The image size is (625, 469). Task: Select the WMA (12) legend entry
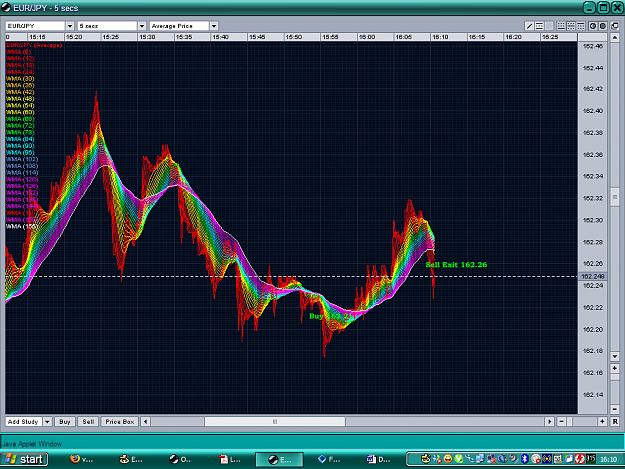pyautogui.click(x=20, y=59)
